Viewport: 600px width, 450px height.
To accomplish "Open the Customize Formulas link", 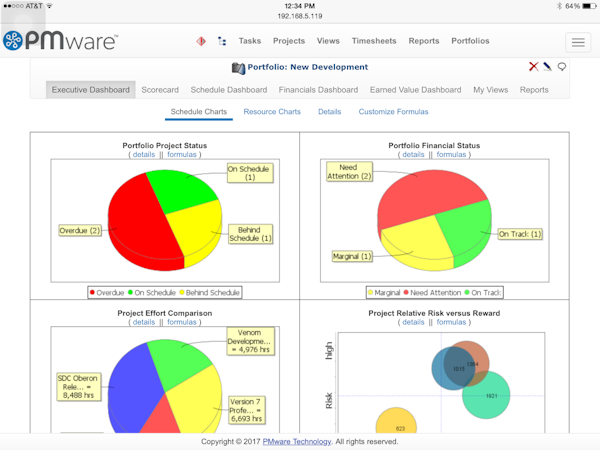I will (x=393, y=112).
